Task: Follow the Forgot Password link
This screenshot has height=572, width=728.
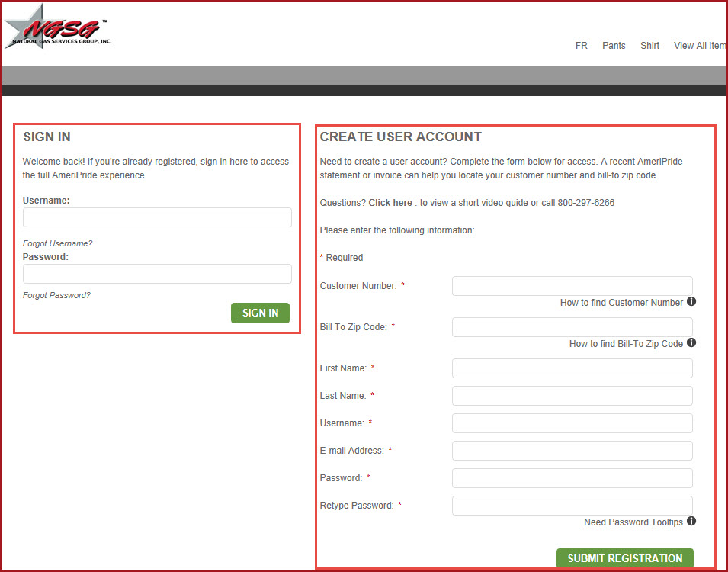Action: tap(56, 295)
